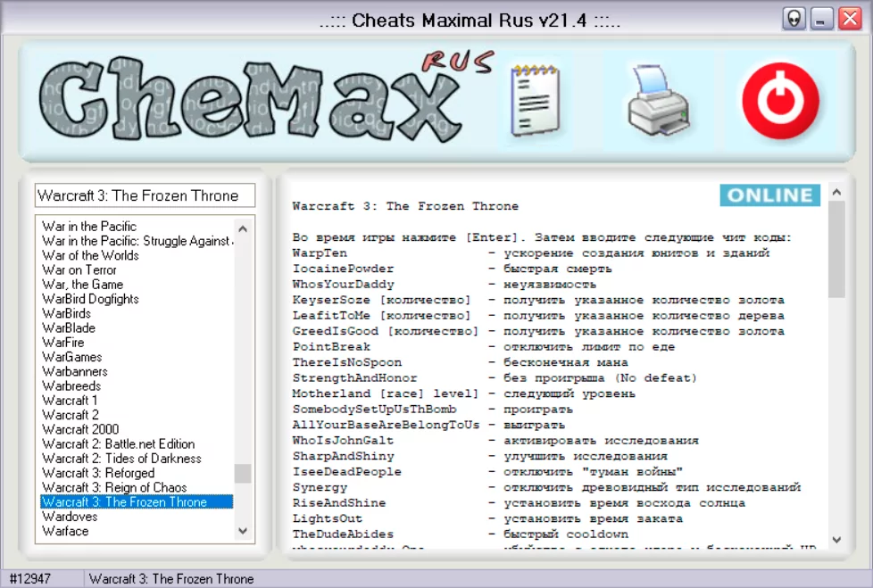Click the LightsOut cheat line

coord(487,518)
